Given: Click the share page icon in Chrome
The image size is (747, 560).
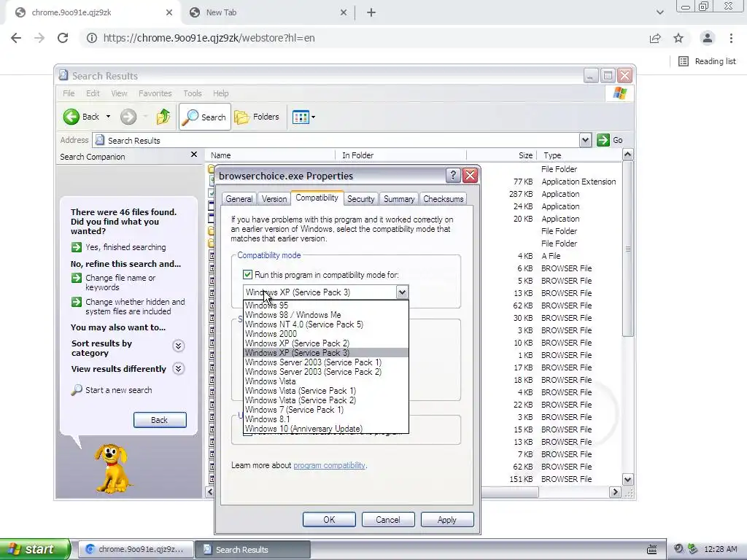Looking at the screenshot, I should pyautogui.click(x=655, y=38).
